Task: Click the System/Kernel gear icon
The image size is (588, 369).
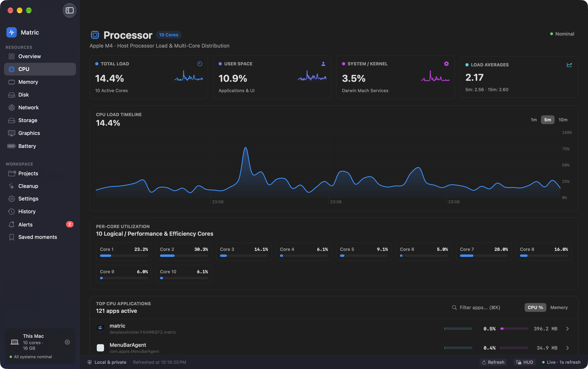Action: 446,64
